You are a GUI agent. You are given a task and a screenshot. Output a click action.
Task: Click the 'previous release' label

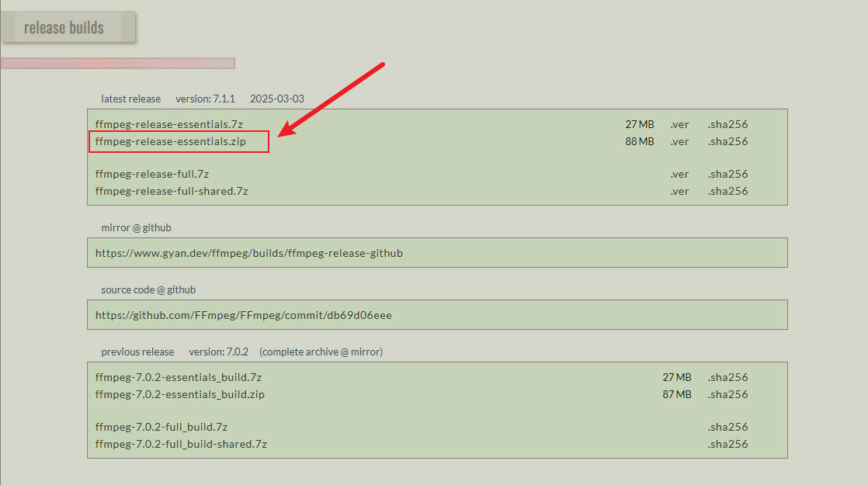click(137, 352)
